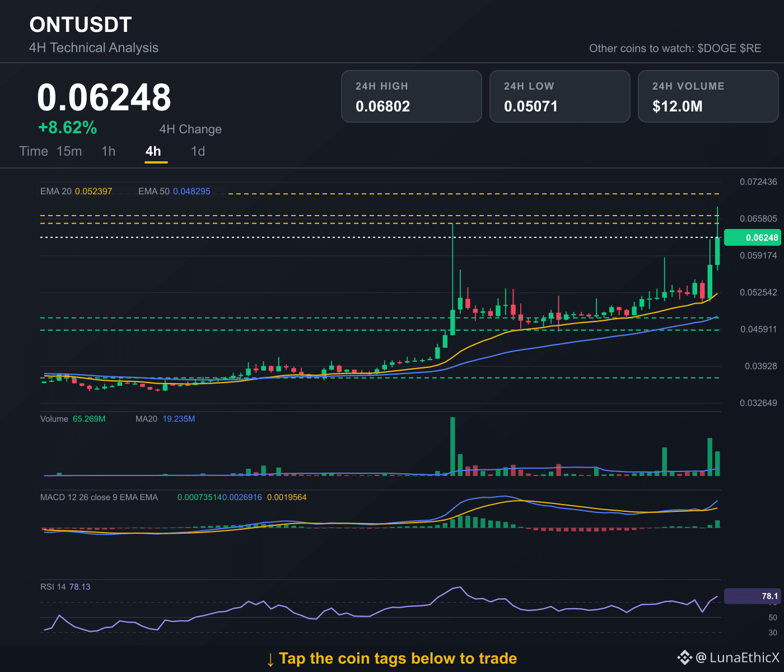Select the 4h timeframe tab

(153, 151)
